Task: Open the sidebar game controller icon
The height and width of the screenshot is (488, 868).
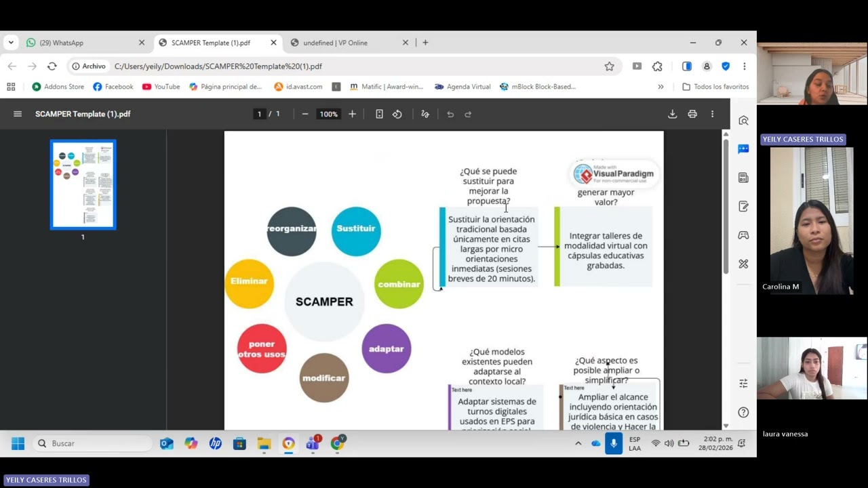Action: (x=744, y=235)
